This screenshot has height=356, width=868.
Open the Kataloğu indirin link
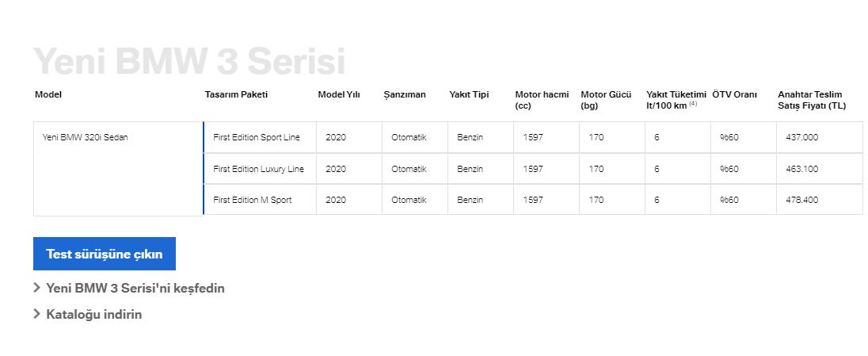point(93,315)
